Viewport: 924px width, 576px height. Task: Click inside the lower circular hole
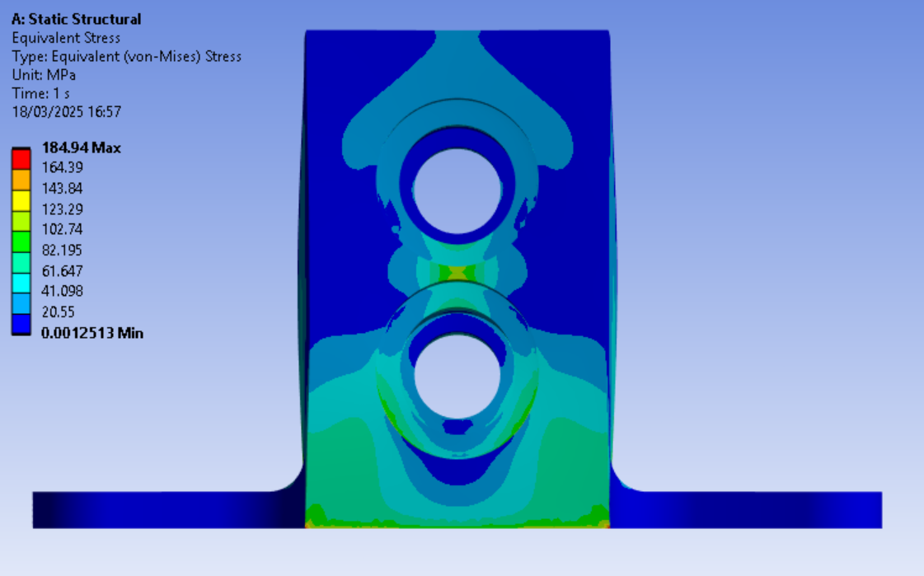click(x=457, y=377)
